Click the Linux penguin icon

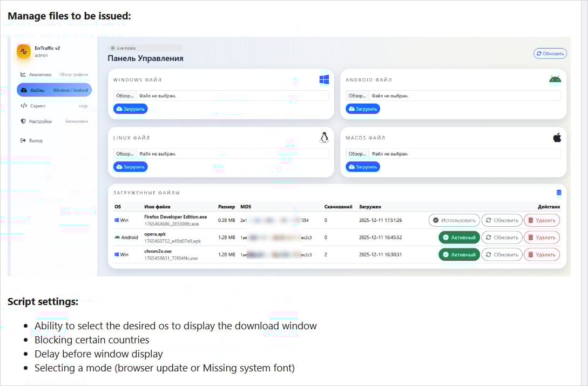pos(323,138)
